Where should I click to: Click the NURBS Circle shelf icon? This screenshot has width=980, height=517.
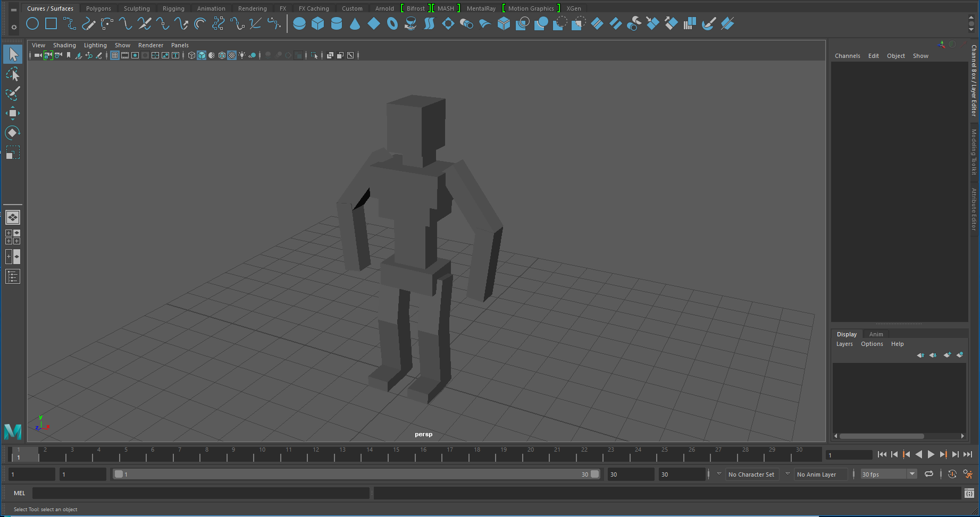32,24
